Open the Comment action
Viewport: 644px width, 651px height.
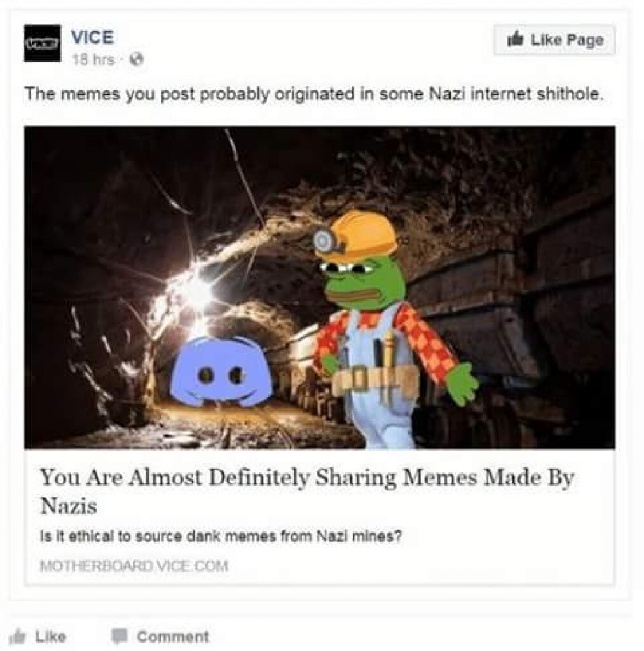pos(160,636)
